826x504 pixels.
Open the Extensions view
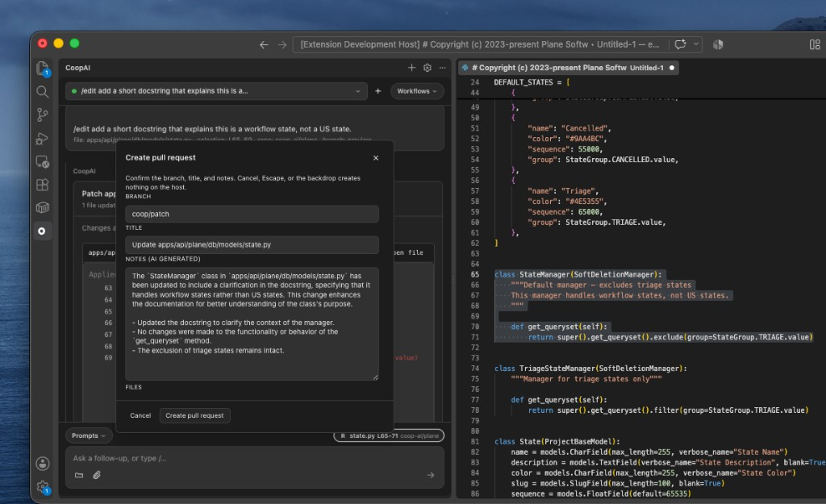[x=43, y=185]
